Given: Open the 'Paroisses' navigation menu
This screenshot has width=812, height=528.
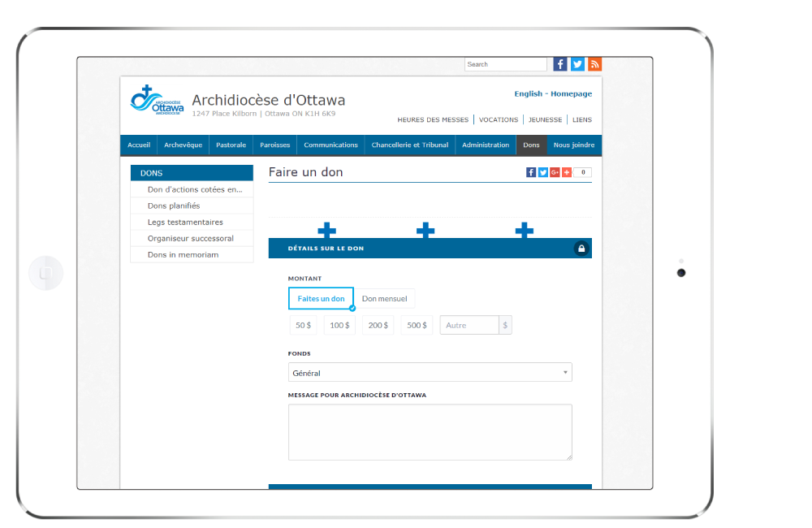Looking at the screenshot, I should [x=274, y=145].
